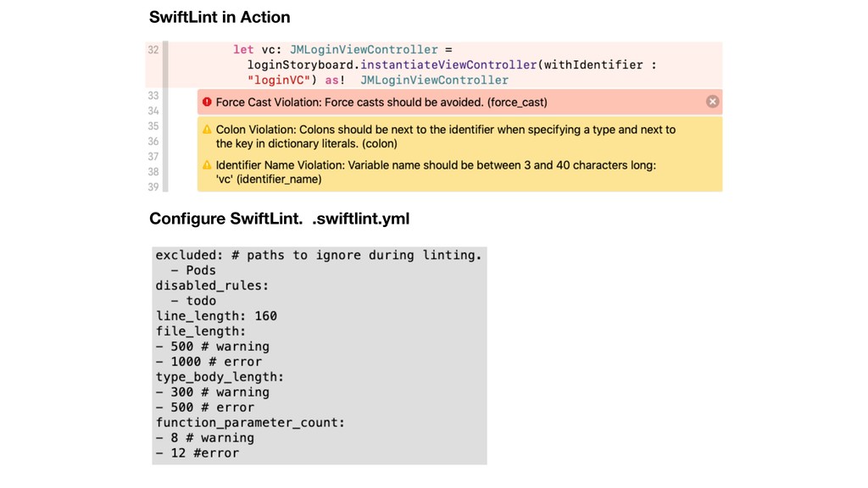Click line number 32 in gutter

(x=153, y=50)
